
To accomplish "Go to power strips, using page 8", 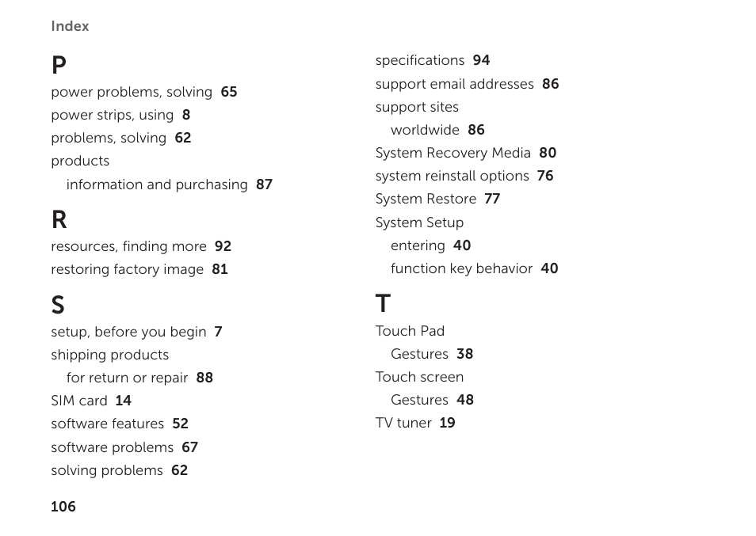I will 120,115.
